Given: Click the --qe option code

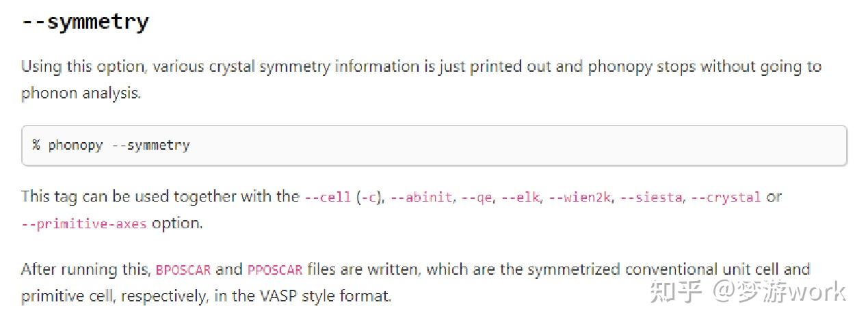Looking at the screenshot, I should (x=477, y=198).
